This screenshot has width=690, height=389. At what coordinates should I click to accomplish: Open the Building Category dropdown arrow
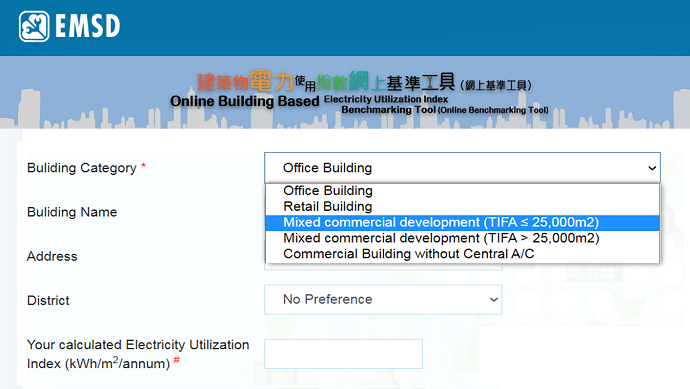point(652,168)
